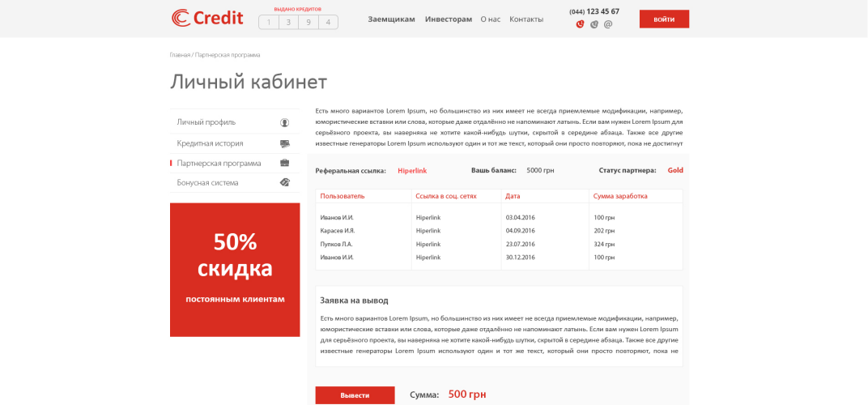Open Hiperlink in Карасев И.Я. row
868x405 pixels.
tap(428, 231)
